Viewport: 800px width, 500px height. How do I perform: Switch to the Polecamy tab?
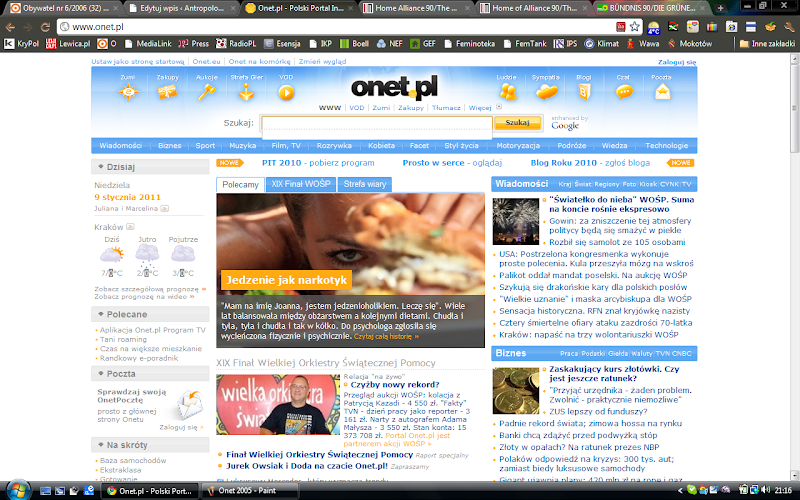[240, 185]
